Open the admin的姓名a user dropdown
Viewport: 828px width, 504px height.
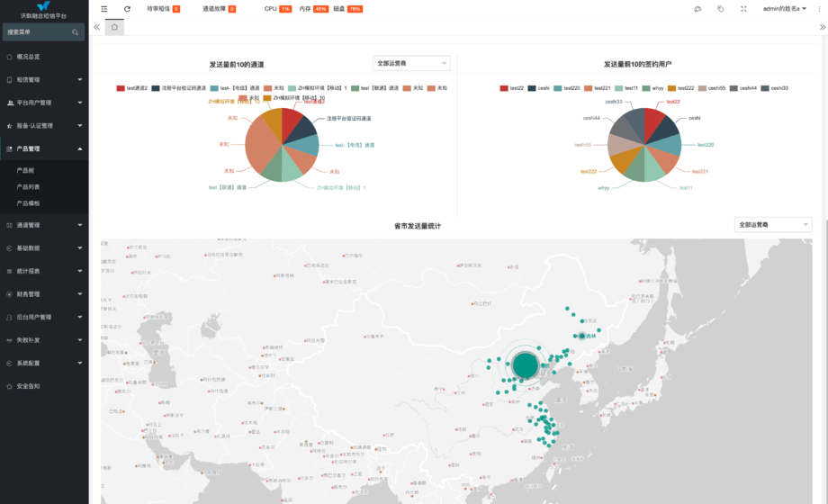click(785, 9)
